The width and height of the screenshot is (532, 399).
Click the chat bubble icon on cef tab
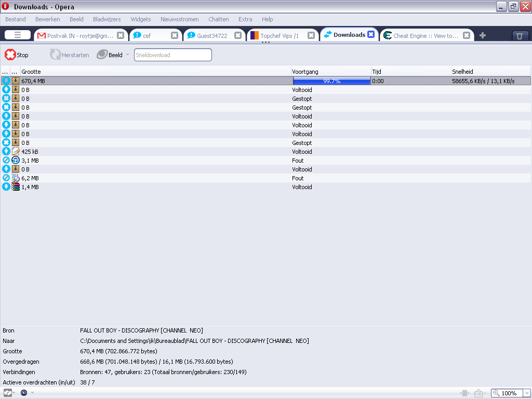tap(137, 35)
